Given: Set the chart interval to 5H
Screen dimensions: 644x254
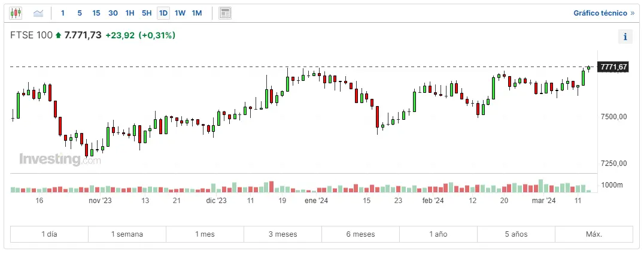Looking at the screenshot, I should tap(147, 13).
